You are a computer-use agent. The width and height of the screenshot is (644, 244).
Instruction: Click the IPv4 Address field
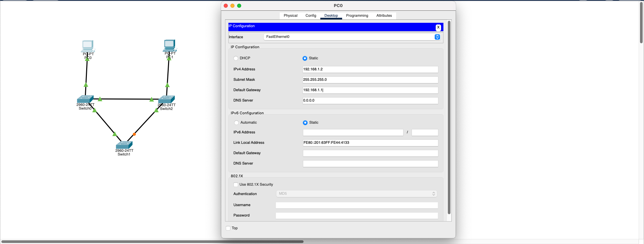(x=370, y=69)
